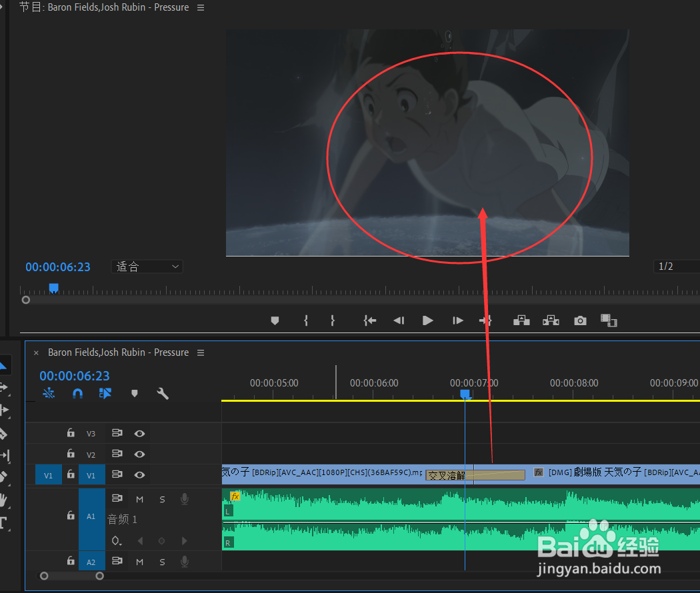Enable voice-over record on A2
The width and height of the screenshot is (700, 593).
point(185,561)
